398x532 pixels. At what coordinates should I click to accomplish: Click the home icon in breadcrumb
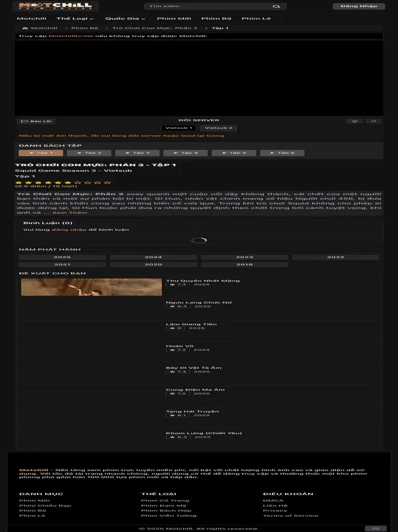click(25, 28)
